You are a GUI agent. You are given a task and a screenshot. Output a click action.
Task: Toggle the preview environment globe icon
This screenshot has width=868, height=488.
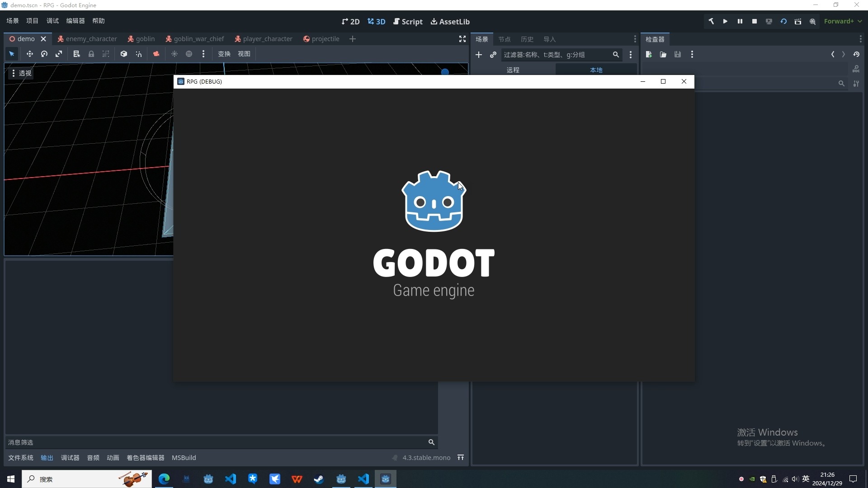pyautogui.click(x=189, y=54)
